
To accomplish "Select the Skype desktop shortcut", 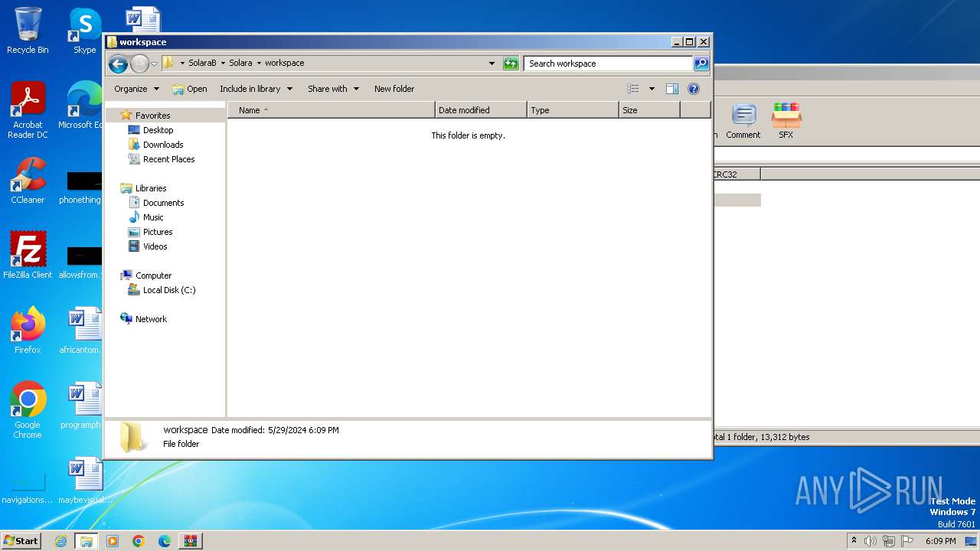I will pos(84,31).
